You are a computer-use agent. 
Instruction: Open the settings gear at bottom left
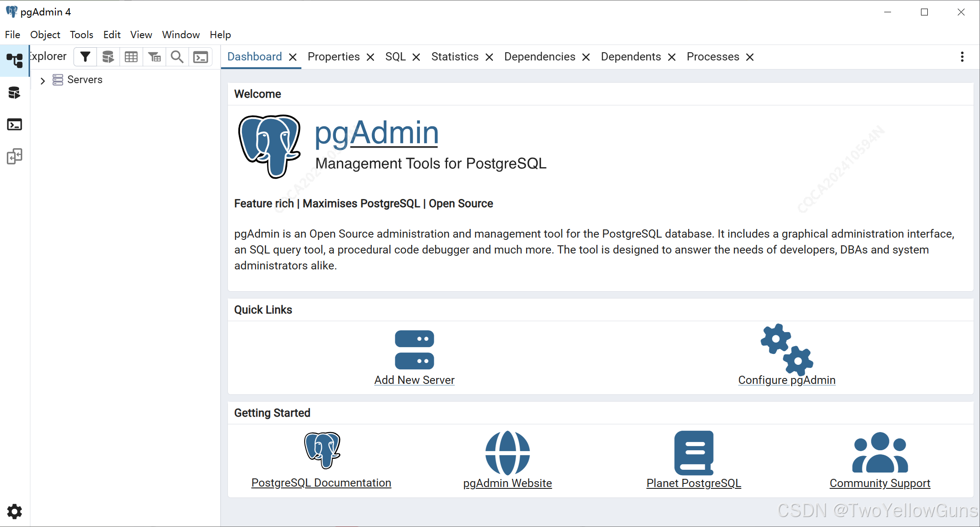pyautogui.click(x=15, y=512)
